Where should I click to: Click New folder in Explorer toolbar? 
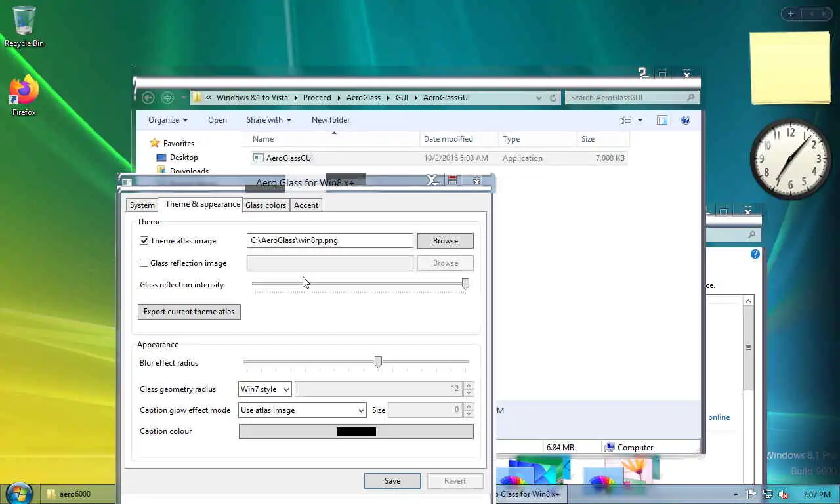click(x=331, y=120)
